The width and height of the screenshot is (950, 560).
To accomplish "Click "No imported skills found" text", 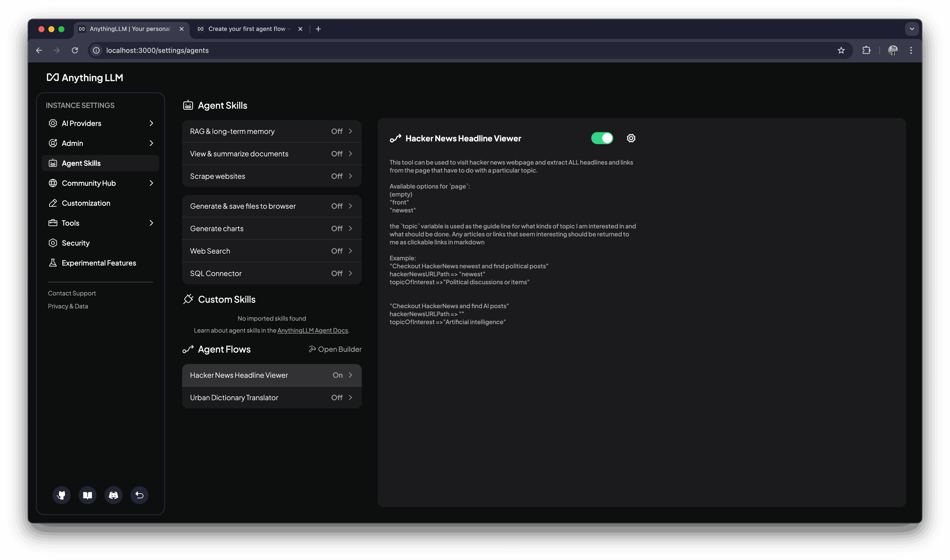I will pos(271,318).
